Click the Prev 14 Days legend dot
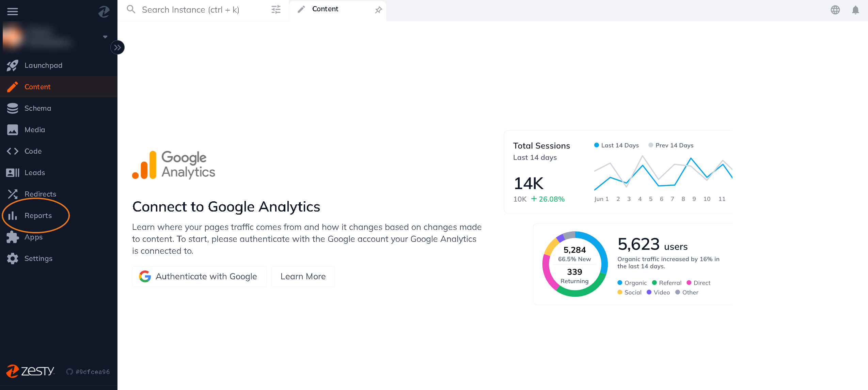 coord(650,145)
